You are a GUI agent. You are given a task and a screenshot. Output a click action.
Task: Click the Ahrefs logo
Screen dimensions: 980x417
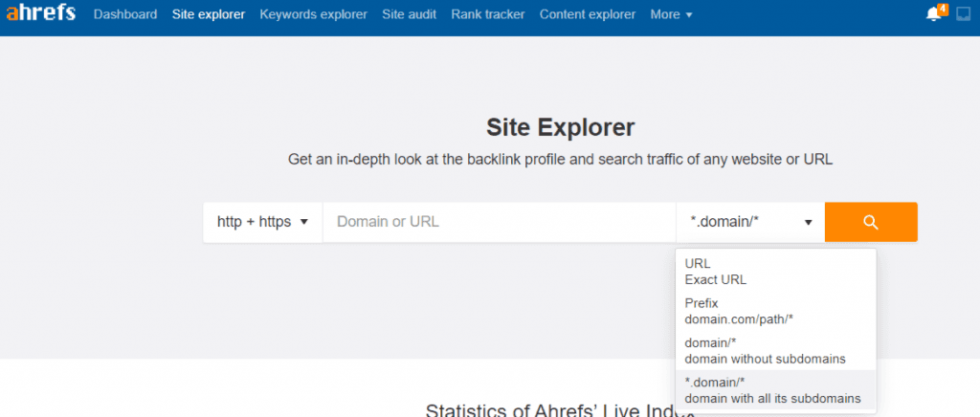click(41, 13)
